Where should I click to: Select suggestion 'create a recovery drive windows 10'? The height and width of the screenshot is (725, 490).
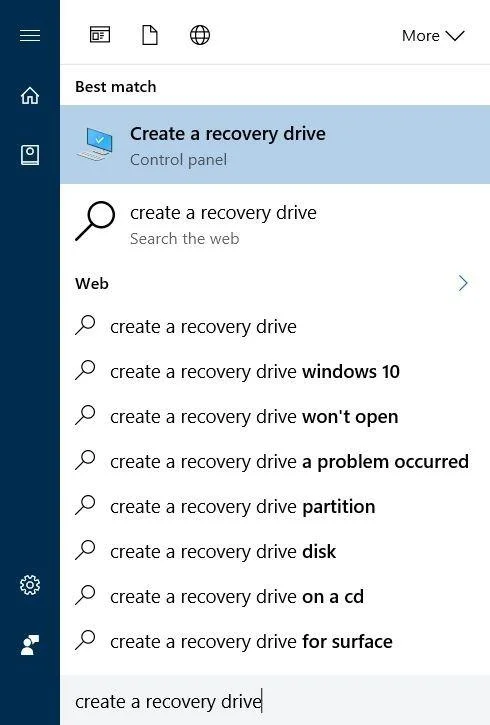(275, 371)
